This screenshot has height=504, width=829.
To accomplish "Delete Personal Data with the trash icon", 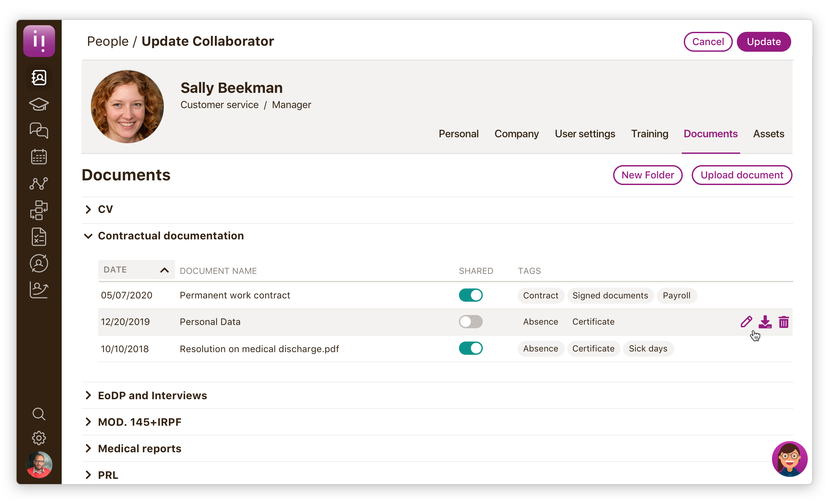I will click(784, 322).
